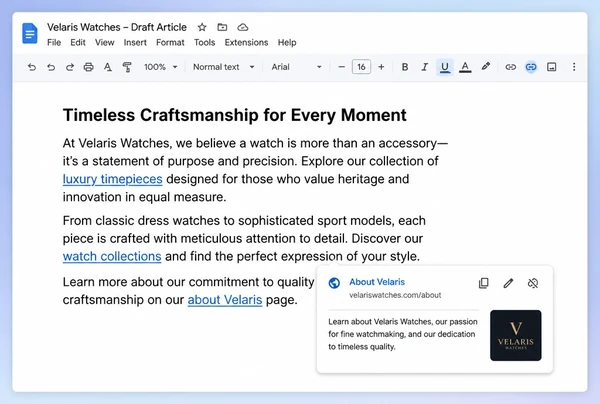Click the redo arrow icon
The height and width of the screenshot is (404, 600).
coord(70,67)
